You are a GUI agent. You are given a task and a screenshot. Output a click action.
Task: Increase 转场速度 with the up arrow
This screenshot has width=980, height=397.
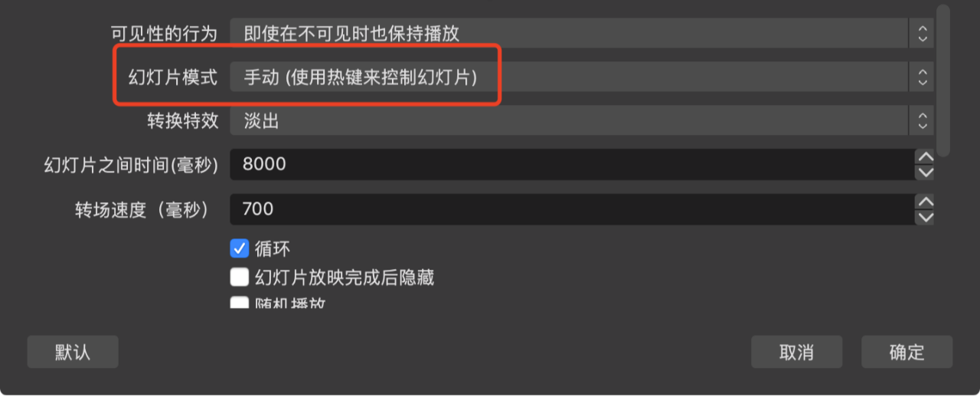[x=926, y=202]
